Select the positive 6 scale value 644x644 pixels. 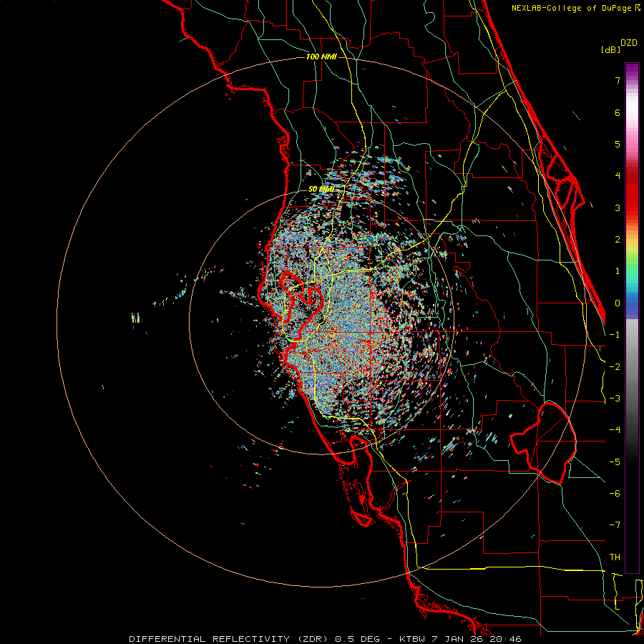[618, 112]
